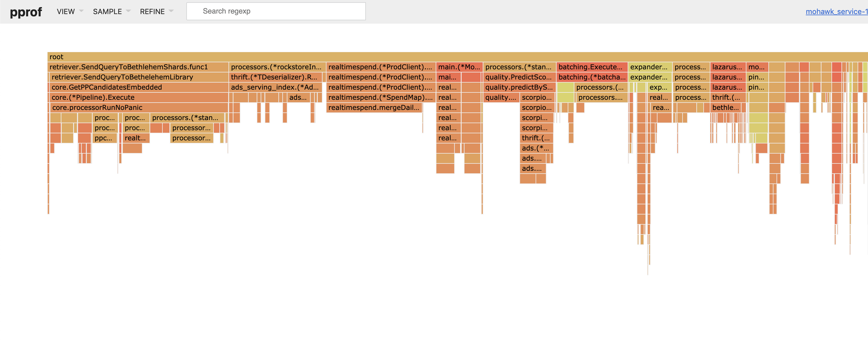The image size is (868, 341).
Task: Open the mohawk_service profile link
Action: coord(836,12)
